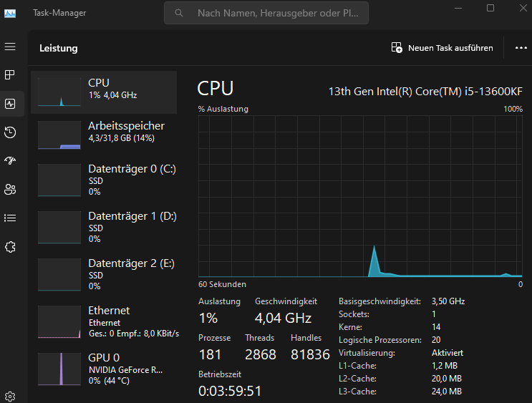Maximize the Task-Manager window
Viewport: 532px width, 403px height.
(x=490, y=8)
